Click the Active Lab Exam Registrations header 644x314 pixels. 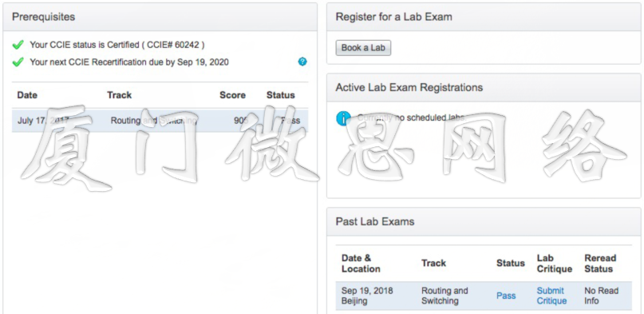tap(484, 88)
